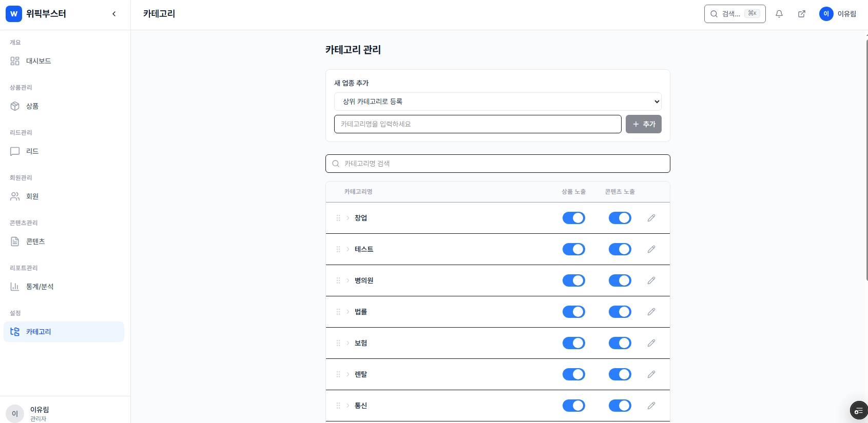
Task: Edit the 병의원 category with pencil icon
Action: tap(651, 280)
